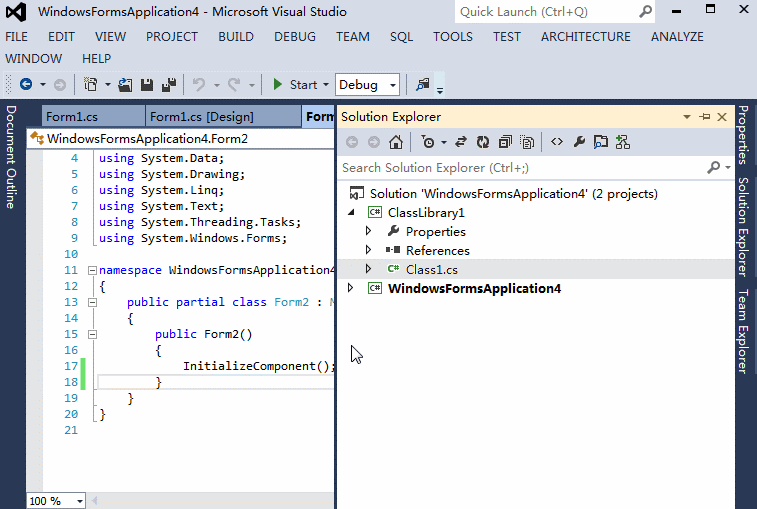Toggle Show All Files in Solution Explorer
Screen dimensions: 757x509
tap(527, 142)
